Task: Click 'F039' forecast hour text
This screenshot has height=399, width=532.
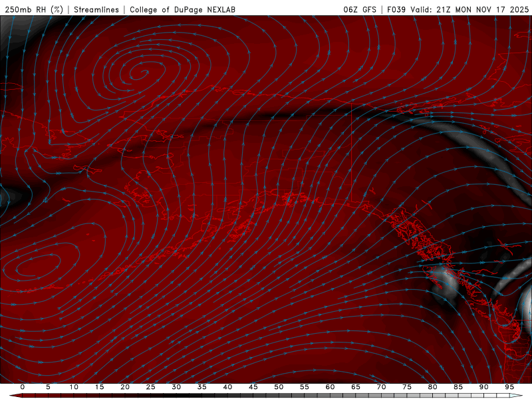Action: point(396,9)
